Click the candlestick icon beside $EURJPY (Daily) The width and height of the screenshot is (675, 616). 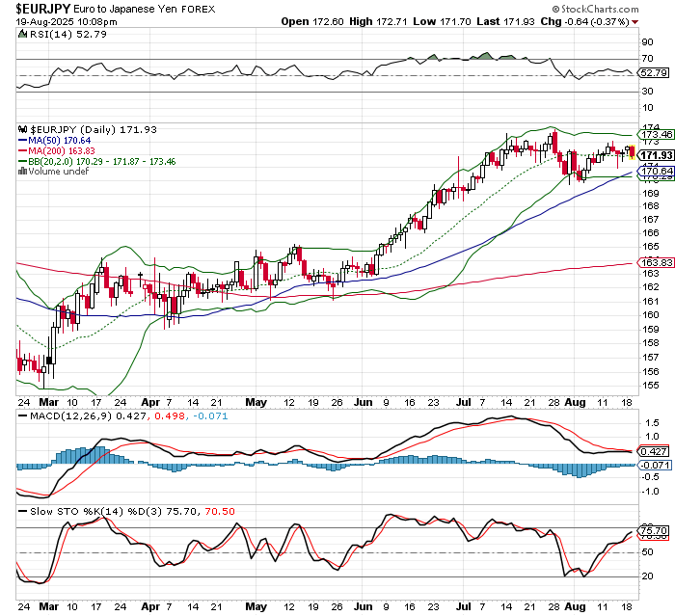(25, 128)
